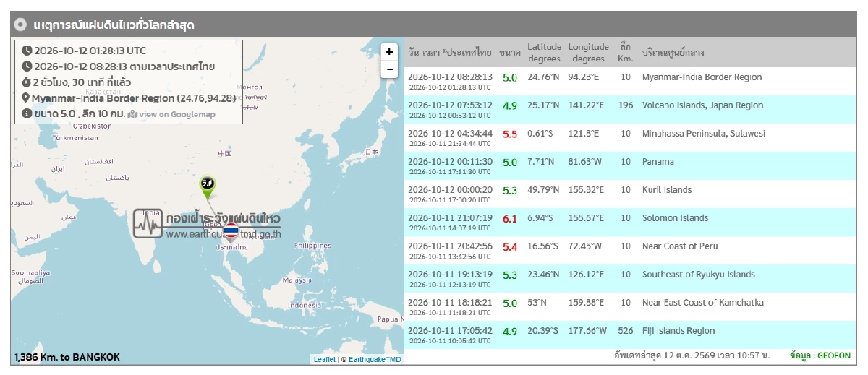This screenshot has width=868, height=375.
Task: Select the Solomon Islands earthquake row
Action: pos(629,222)
